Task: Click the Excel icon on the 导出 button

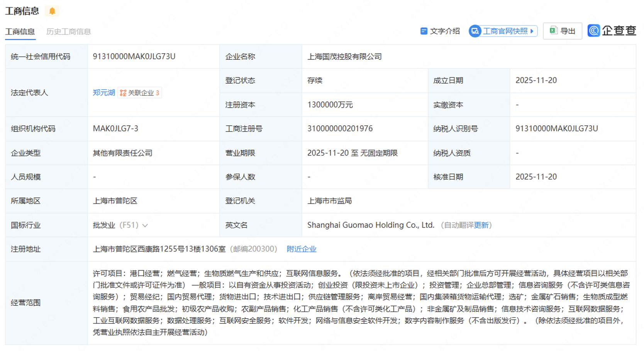Action: click(x=553, y=31)
